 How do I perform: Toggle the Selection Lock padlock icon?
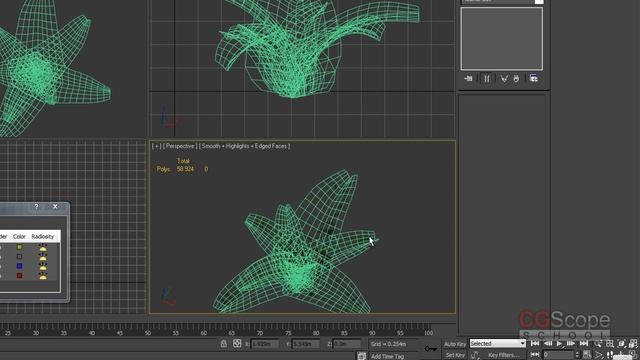(x=224, y=344)
